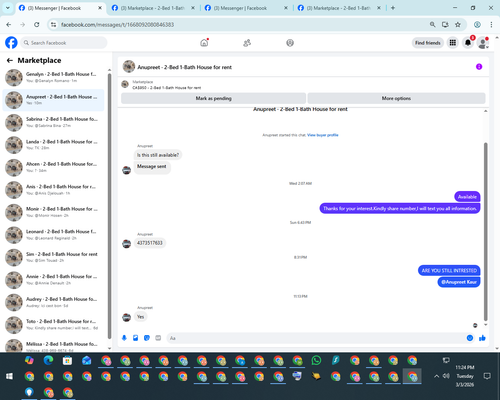
Task: Open Anis's chat conversation
Action: point(53,190)
